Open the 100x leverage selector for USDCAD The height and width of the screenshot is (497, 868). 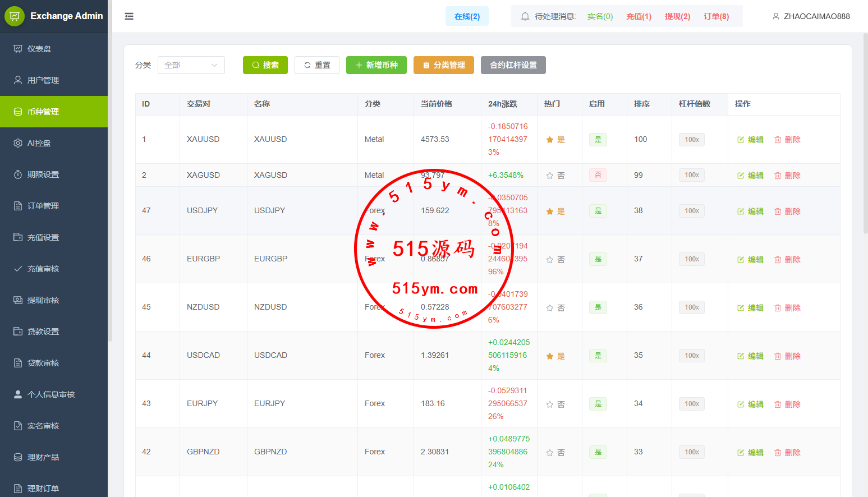pyautogui.click(x=691, y=356)
